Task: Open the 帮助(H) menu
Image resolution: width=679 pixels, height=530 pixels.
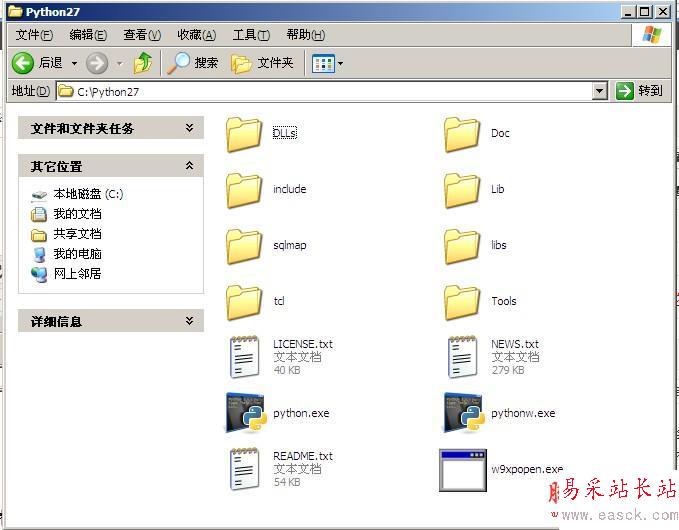Action: [x=306, y=35]
